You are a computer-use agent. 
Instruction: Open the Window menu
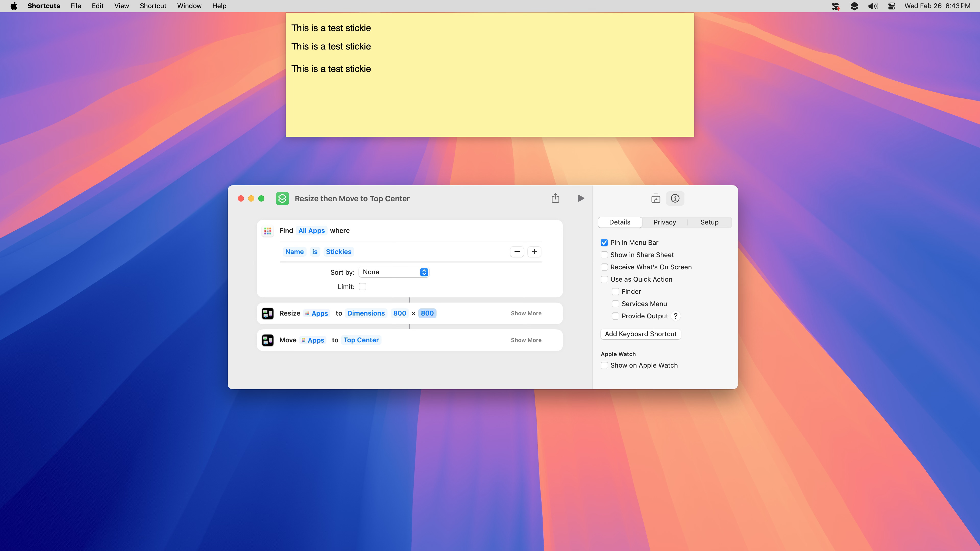point(189,6)
